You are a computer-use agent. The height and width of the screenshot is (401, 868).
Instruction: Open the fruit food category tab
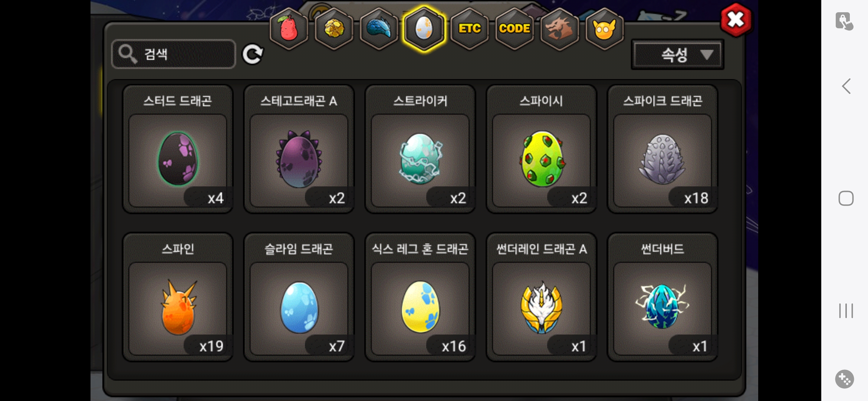coord(289,29)
